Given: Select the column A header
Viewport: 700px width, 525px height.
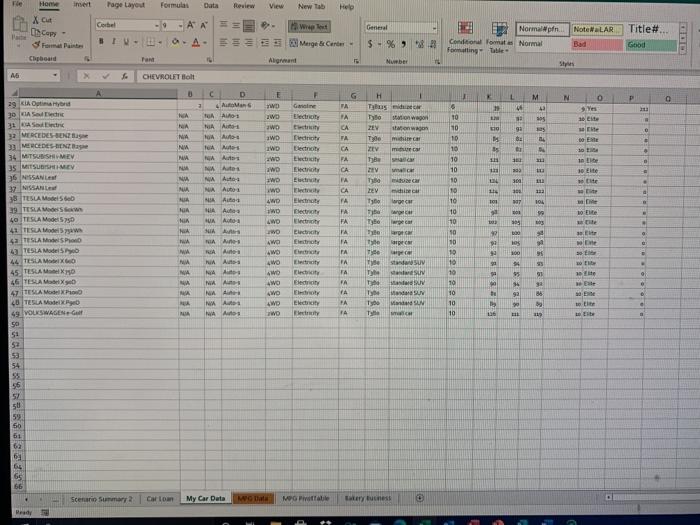Looking at the screenshot, I should pos(98,93).
